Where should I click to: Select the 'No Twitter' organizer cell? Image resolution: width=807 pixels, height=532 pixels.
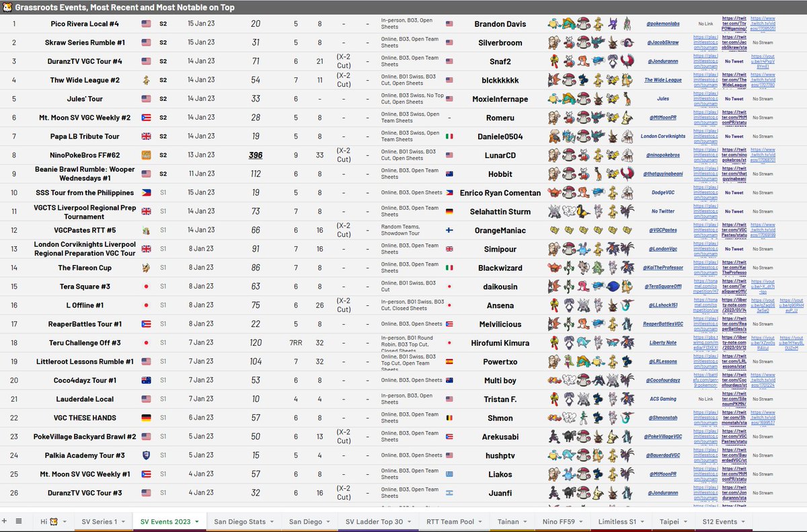[663, 211]
